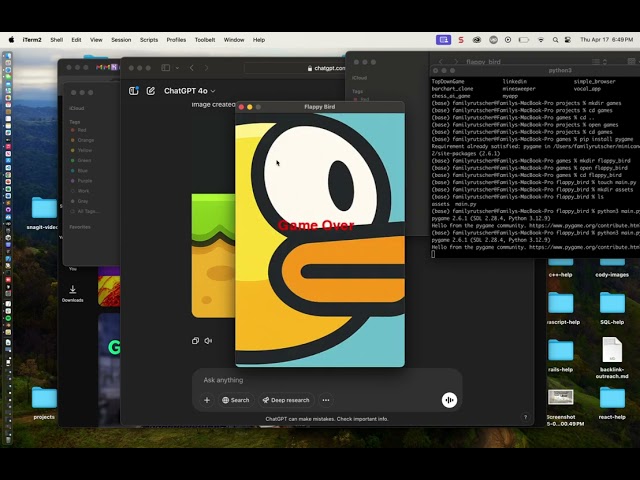Open Control Center from menu bar

click(568, 40)
